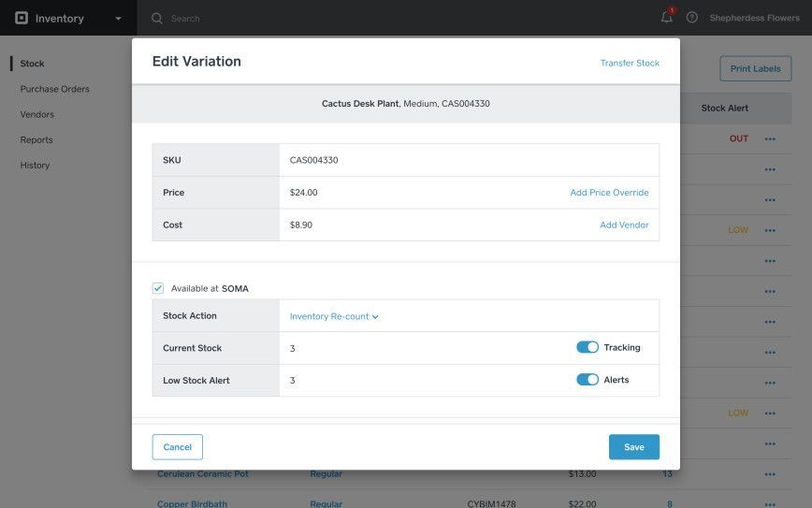The image size is (812, 508).
Task: Click Add Price Override link
Action: [609, 193]
